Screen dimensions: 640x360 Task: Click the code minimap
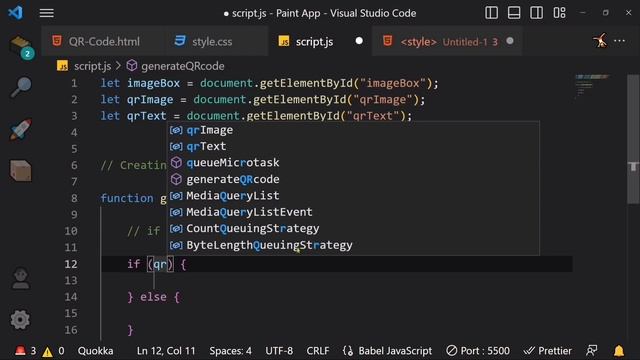(x=592, y=86)
